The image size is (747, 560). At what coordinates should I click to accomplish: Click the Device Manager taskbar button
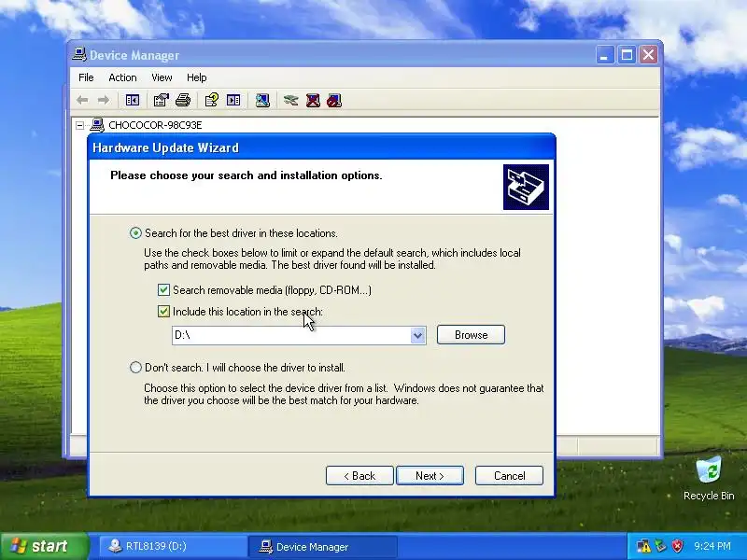[322, 546]
